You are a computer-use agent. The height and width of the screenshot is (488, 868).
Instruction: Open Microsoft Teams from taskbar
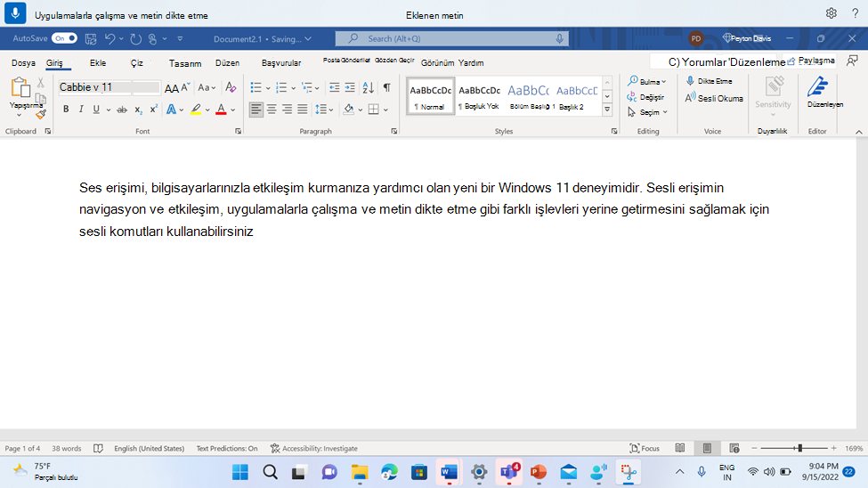(x=508, y=472)
